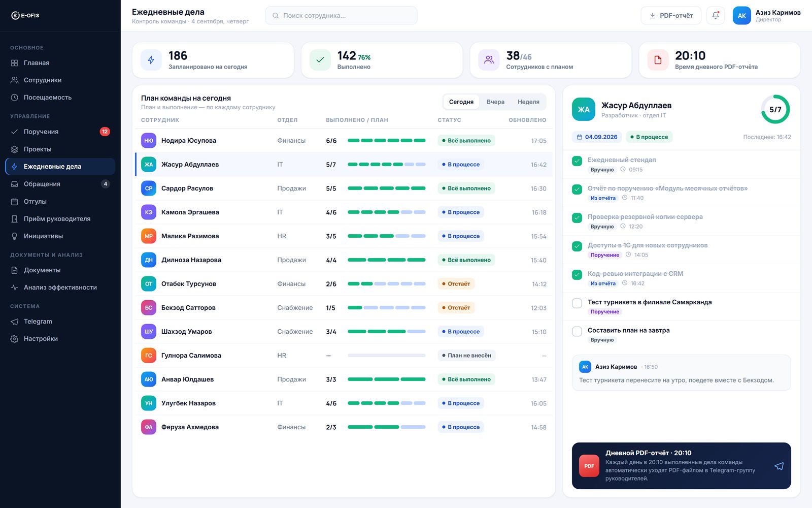Click the document icon on the PDF time card
Image resolution: width=812 pixels, height=508 pixels.
click(658, 60)
